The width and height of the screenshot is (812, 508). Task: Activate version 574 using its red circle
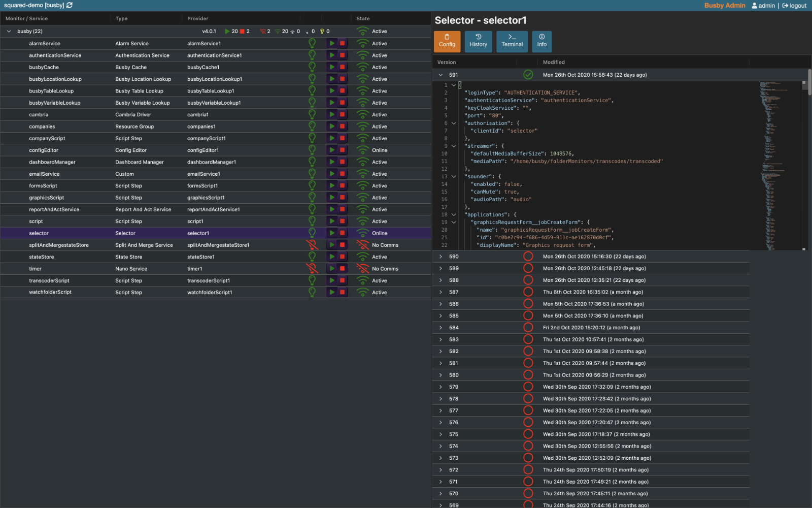pos(528,446)
